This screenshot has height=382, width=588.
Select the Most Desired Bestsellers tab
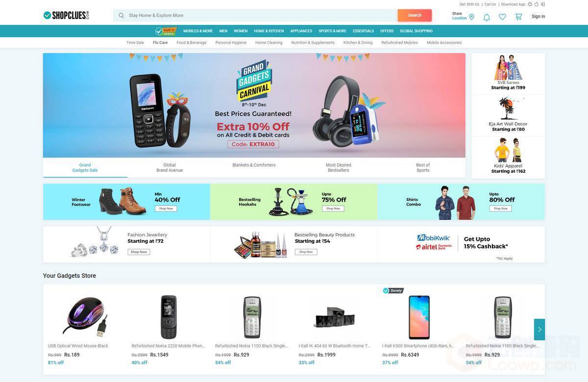coord(339,168)
